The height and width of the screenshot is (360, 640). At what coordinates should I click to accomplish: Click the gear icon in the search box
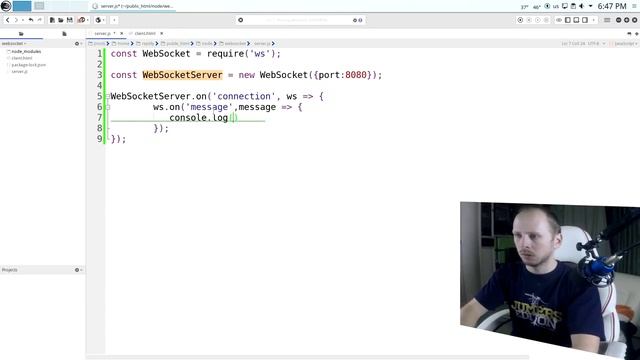pyautogui.click(x=240, y=20)
